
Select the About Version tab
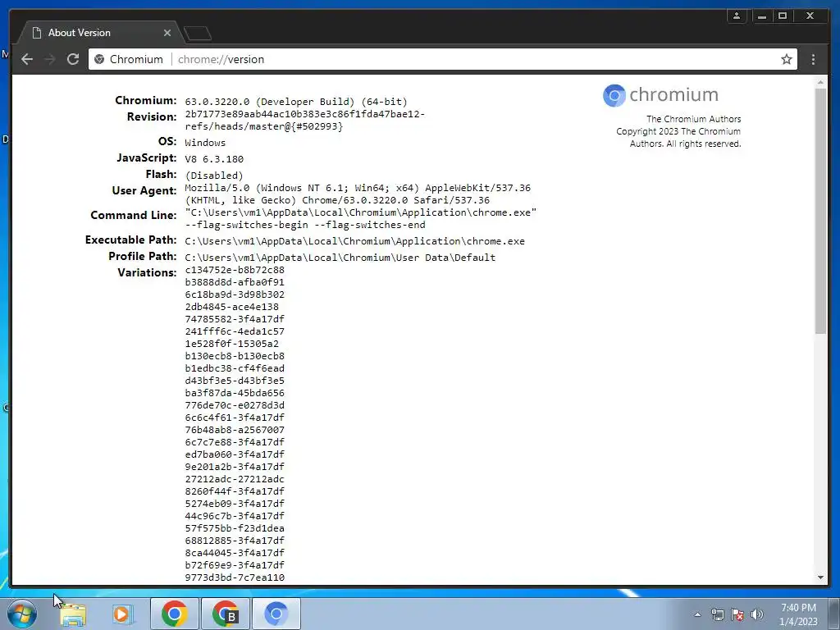point(99,33)
